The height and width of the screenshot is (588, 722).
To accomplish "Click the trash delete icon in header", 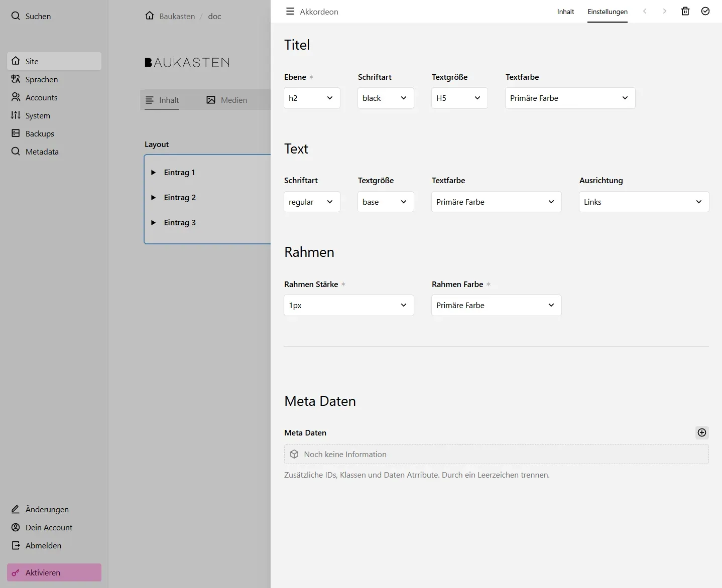I will (685, 11).
